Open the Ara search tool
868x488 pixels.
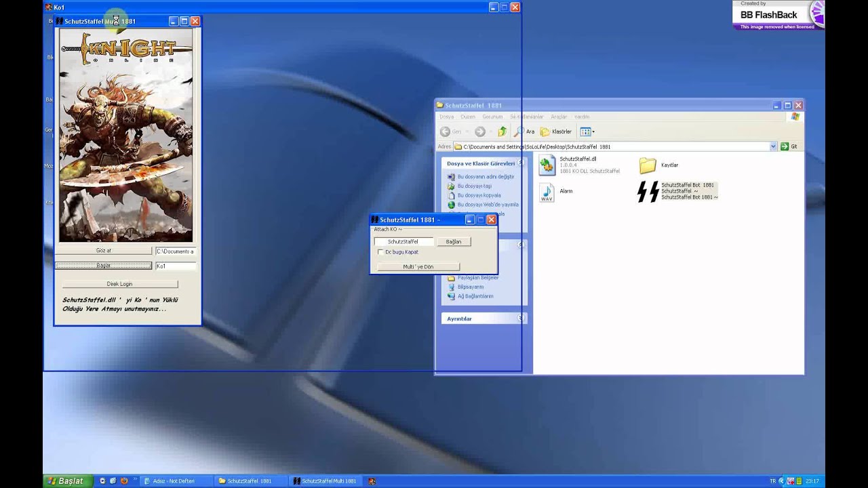pos(524,131)
